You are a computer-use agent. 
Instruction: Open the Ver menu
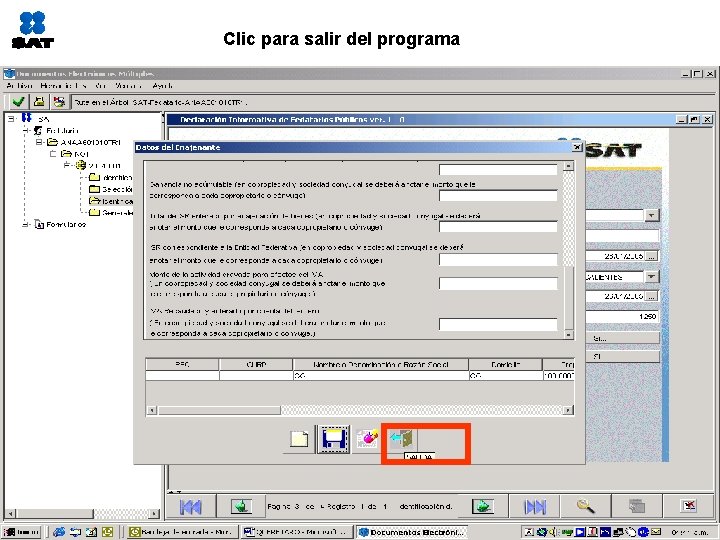tap(101, 86)
